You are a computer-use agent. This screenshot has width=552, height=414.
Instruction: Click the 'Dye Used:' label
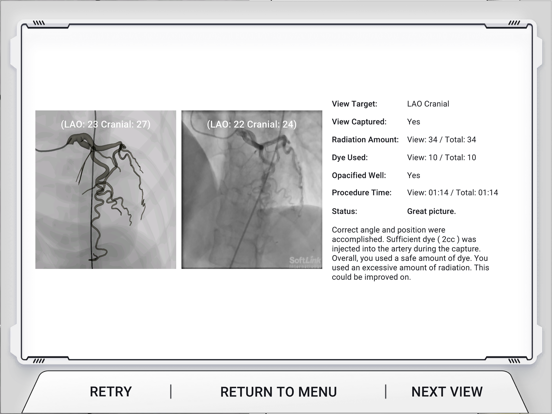(x=349, y=157)
